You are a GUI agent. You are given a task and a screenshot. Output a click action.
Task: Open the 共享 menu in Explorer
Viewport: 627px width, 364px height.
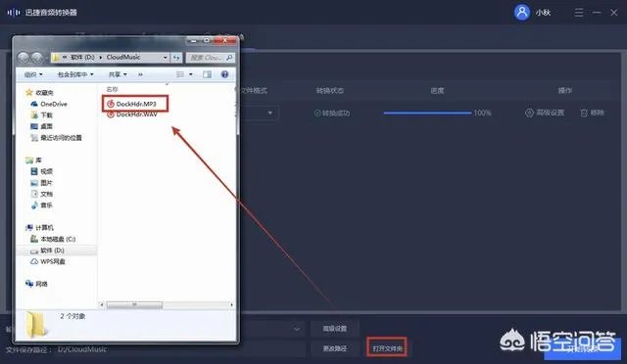click(118, 74)
